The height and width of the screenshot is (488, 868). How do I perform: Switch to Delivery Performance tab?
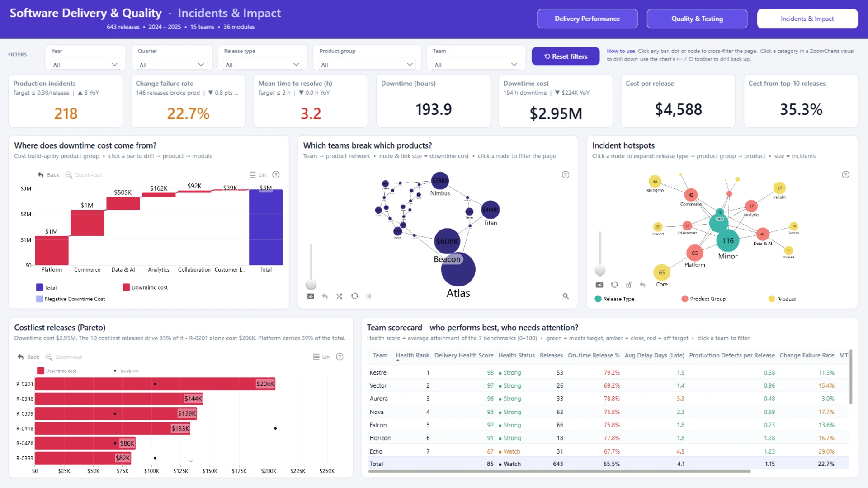click(587, 19)
